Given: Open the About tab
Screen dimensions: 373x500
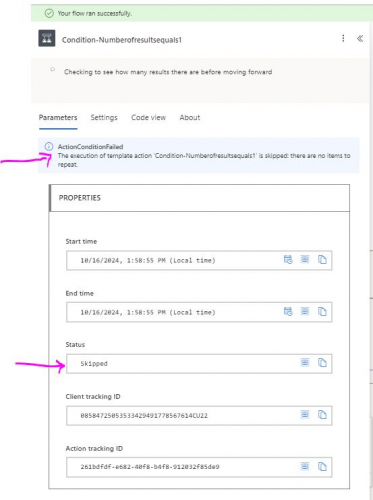Looking at the screenshot, I should (x=190, y=117).
